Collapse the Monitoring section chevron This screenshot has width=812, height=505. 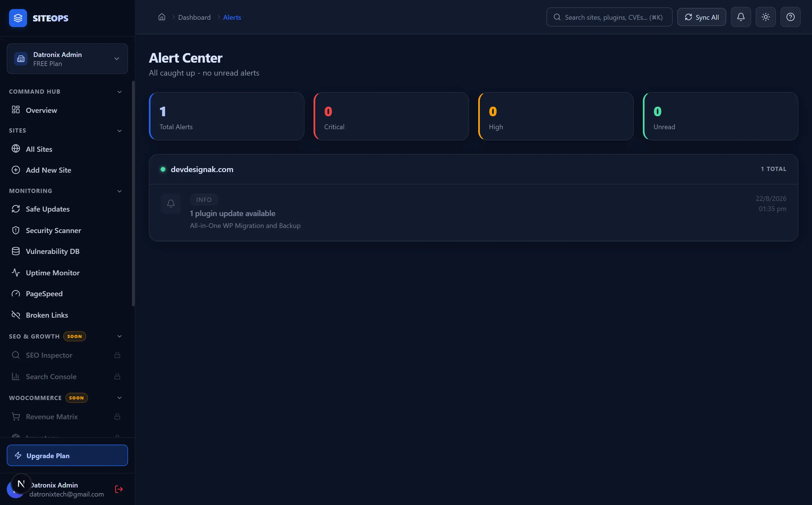click(120, 191)
